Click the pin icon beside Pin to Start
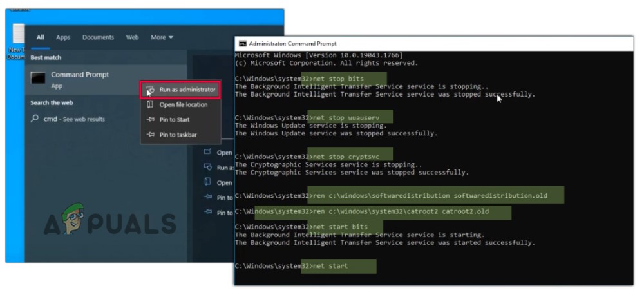This screenshot has width=644, height=297. click(150, 120)
